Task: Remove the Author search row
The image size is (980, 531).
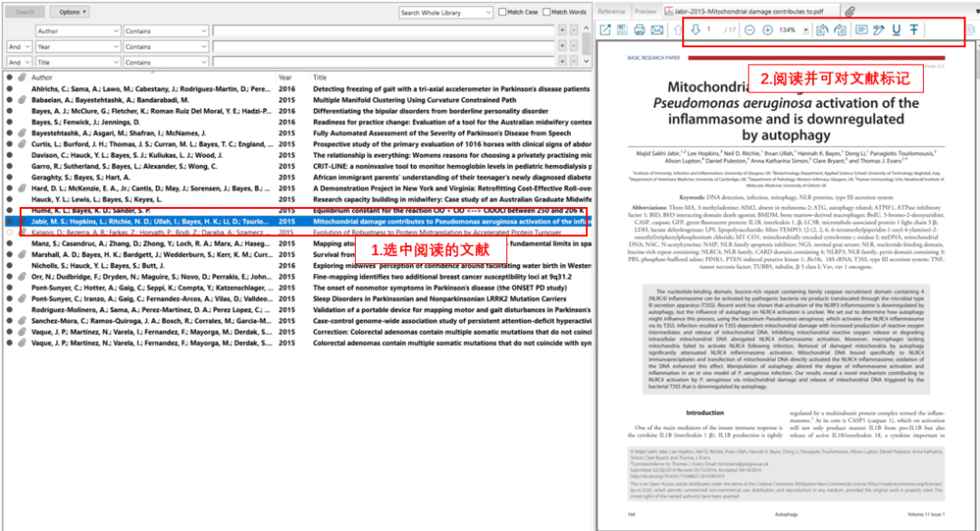Action: click(573, 31)
